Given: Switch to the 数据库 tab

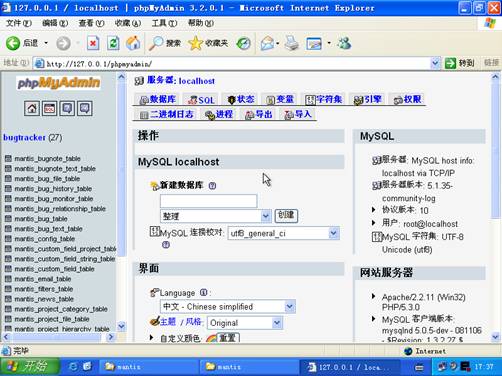Looking at the screenshot, I should click(157, 99).
